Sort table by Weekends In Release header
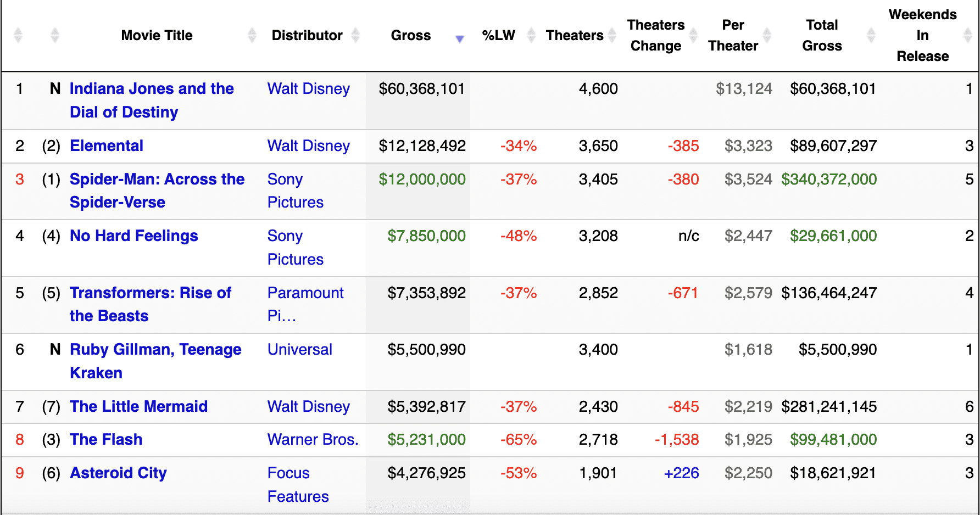Image resolution: width=980 pixels, height=515 pixels. (x=923, y=35)
